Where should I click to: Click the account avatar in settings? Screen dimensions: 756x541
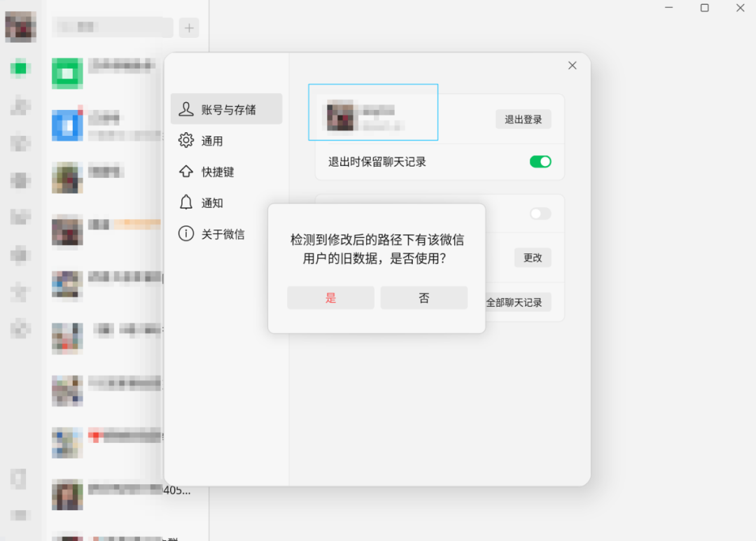[340, 115]
